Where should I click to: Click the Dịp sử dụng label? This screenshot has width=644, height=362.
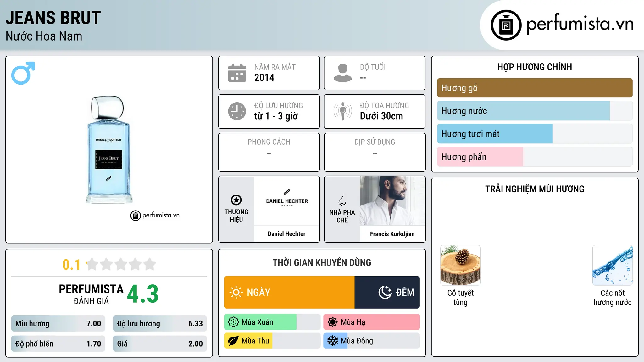[375, 142]
